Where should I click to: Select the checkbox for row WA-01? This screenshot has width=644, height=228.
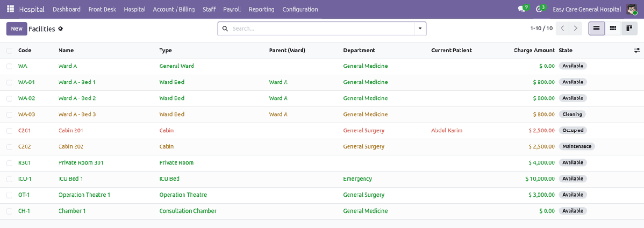click(9, 82)
